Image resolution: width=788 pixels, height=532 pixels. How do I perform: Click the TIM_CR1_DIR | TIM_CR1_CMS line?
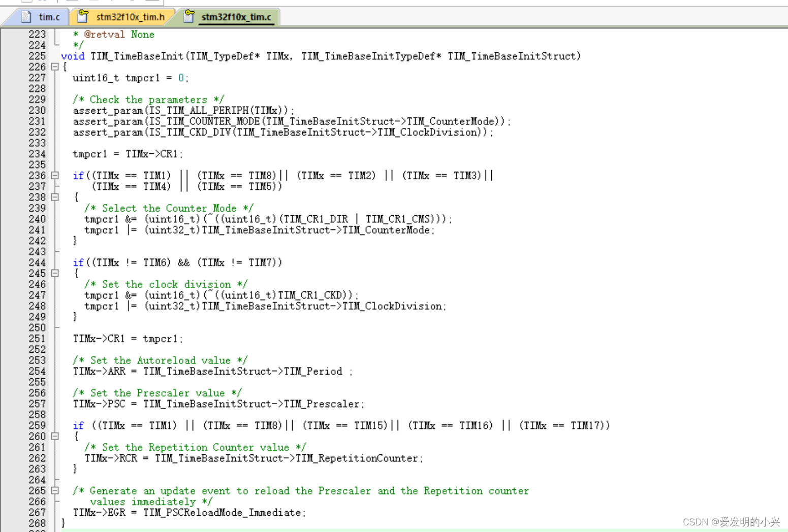(268, 219)
